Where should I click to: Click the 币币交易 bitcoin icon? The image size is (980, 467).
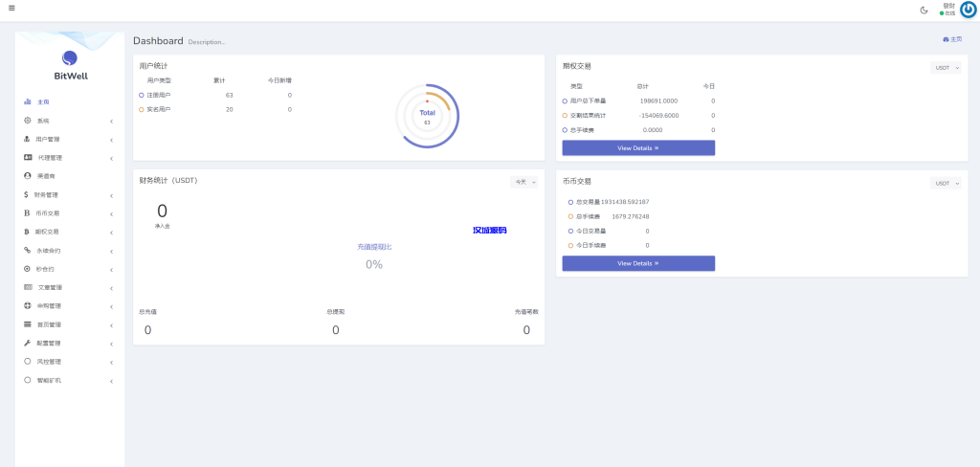tap(28, 213)
